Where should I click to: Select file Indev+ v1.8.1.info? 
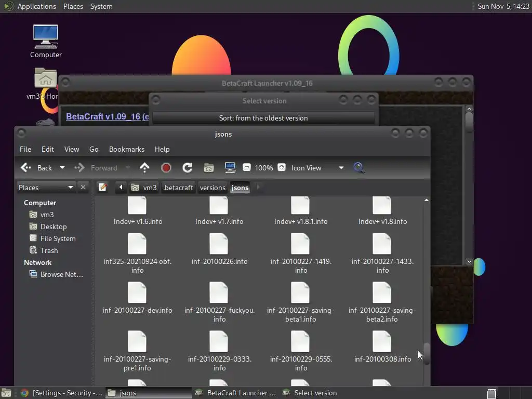click(301, 211)
